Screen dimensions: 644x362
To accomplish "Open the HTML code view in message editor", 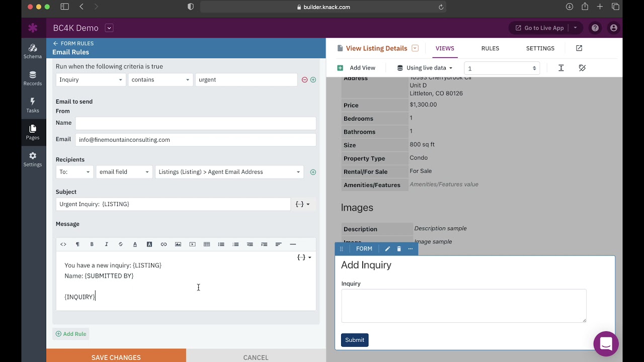I will 63,244.
